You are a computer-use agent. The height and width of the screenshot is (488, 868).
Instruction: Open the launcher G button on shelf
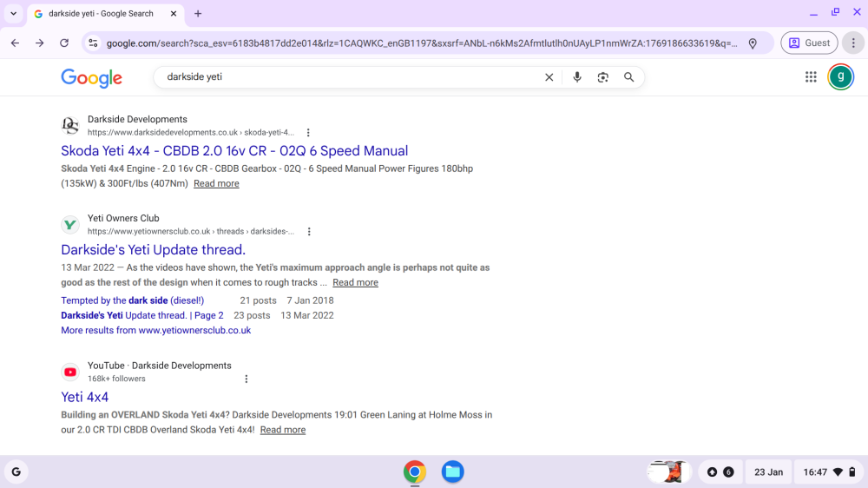tap(16, 472)
